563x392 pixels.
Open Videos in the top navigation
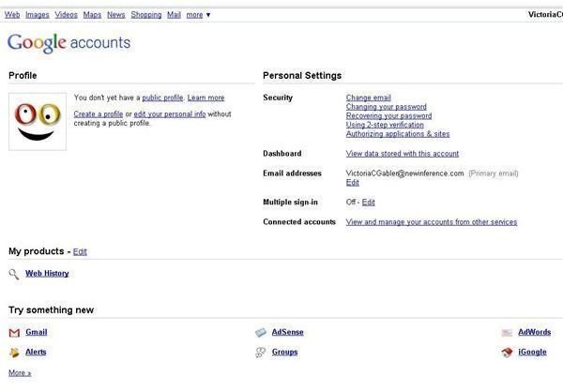[x=66, y=15]
